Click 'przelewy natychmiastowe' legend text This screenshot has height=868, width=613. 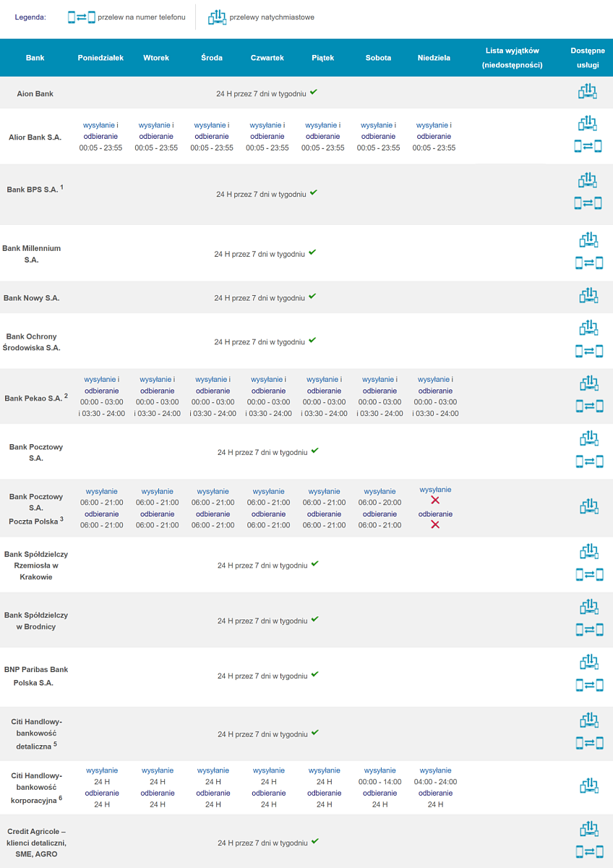point(272,17)
